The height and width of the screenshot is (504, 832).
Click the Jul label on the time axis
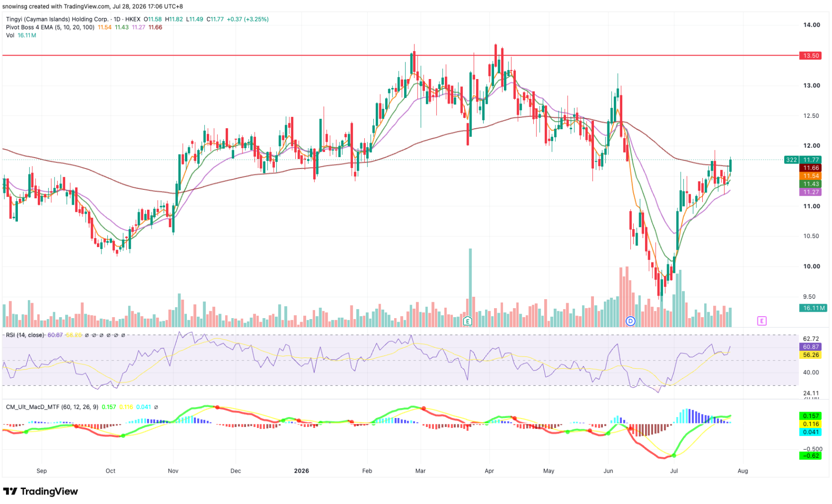coord(674,471)
